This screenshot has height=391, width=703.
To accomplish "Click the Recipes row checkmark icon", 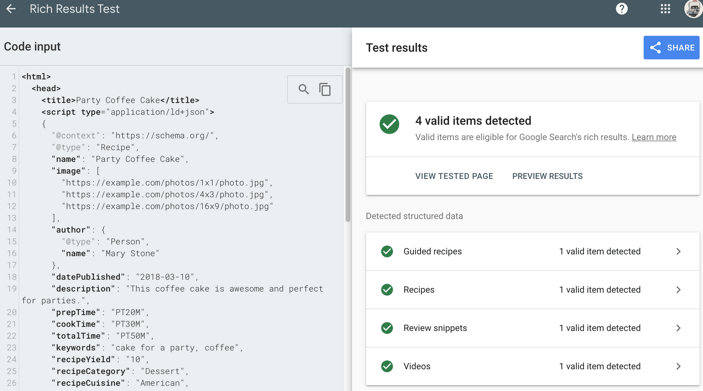I will tap(387, 290).
